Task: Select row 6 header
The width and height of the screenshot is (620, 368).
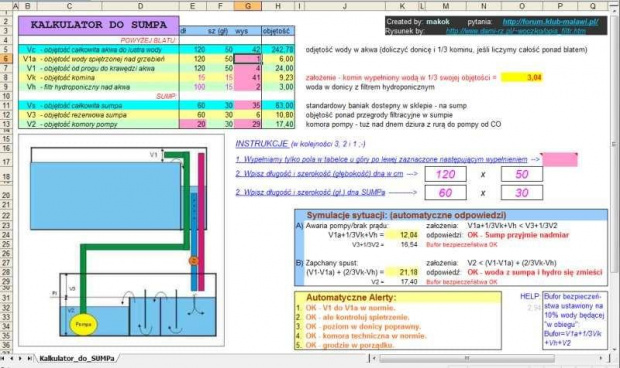Action: [6, 59]
